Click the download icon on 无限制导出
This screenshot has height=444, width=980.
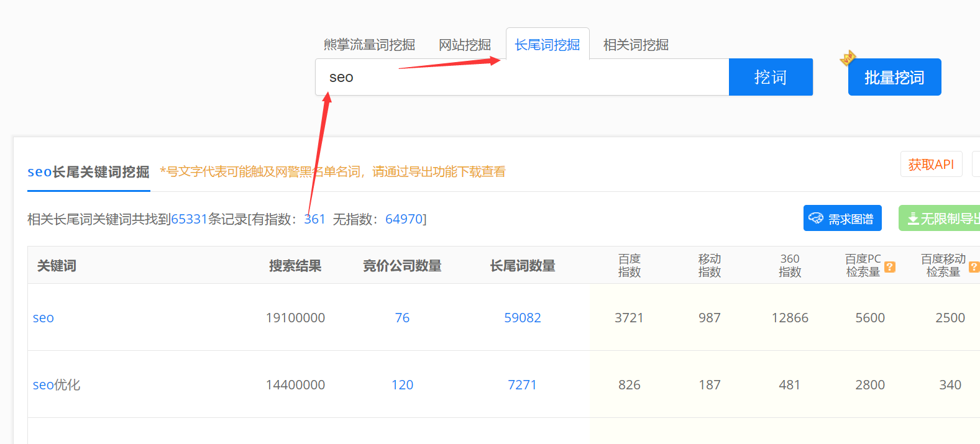913,219
